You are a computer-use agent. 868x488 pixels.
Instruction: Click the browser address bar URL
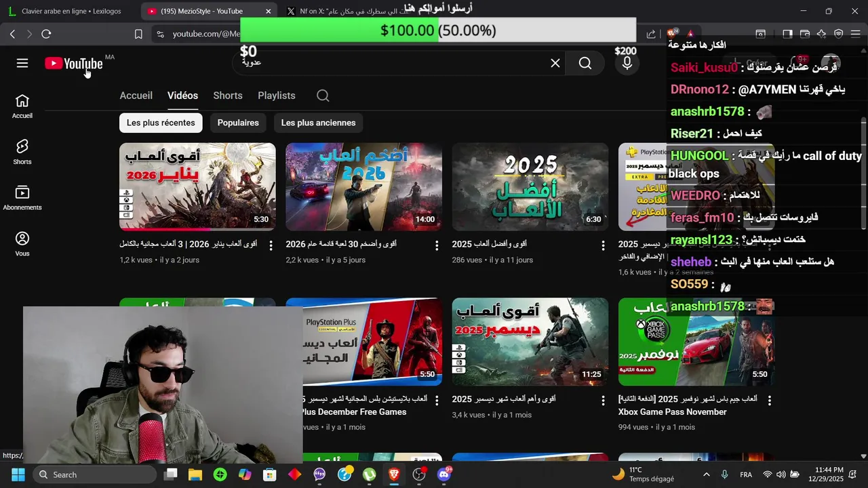(206, 34)
